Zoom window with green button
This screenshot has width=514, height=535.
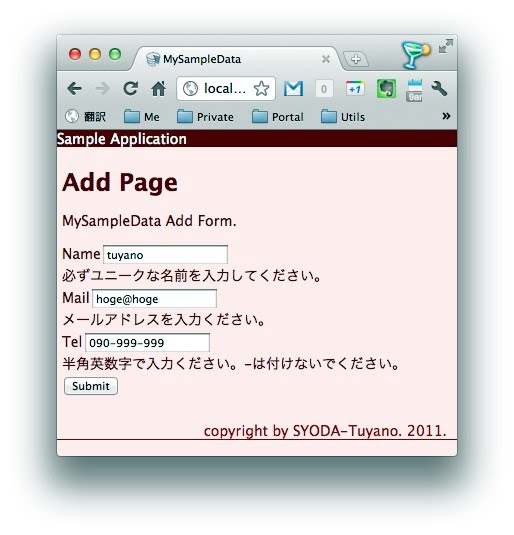coord(115,54)
